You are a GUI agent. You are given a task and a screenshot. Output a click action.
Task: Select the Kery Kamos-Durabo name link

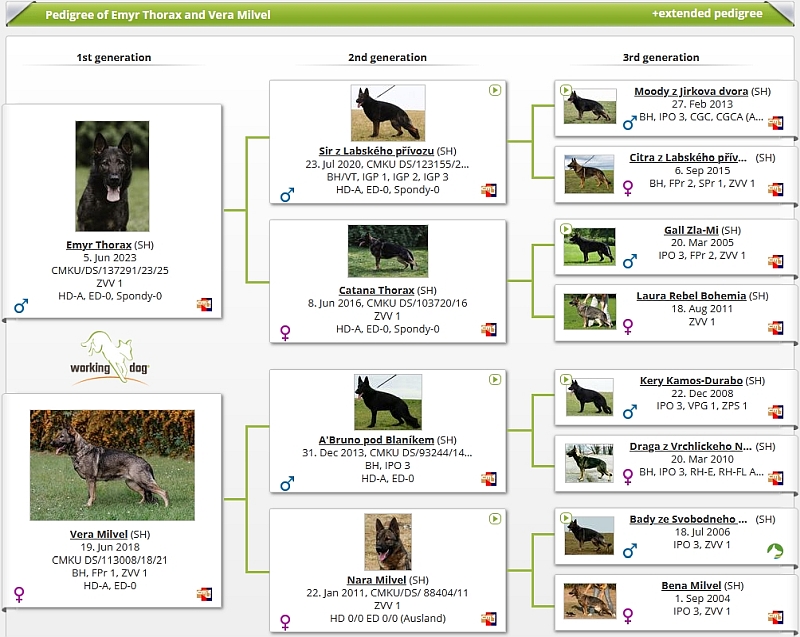click(690, 381)
